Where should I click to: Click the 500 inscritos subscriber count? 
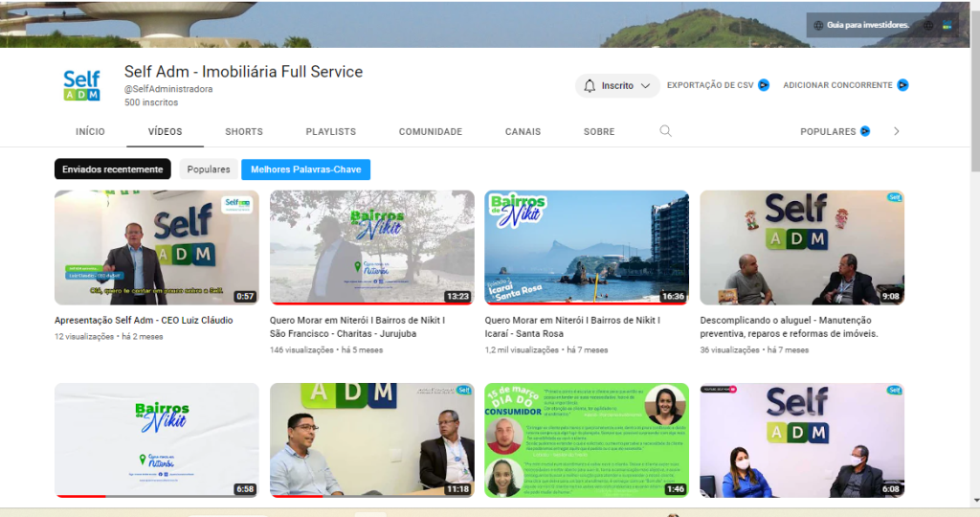click(150, 102)
